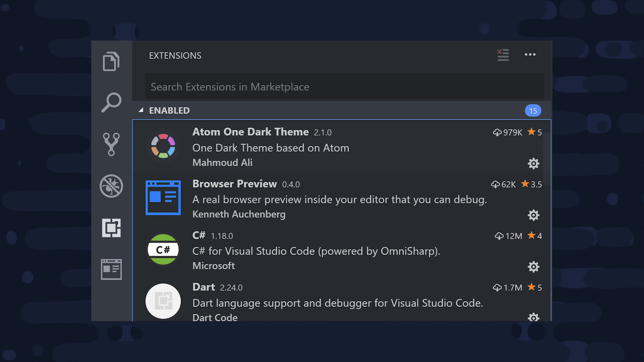Open the More Actions ellipsis menu
Screen dimensions: 644x362
coord(530,54)
